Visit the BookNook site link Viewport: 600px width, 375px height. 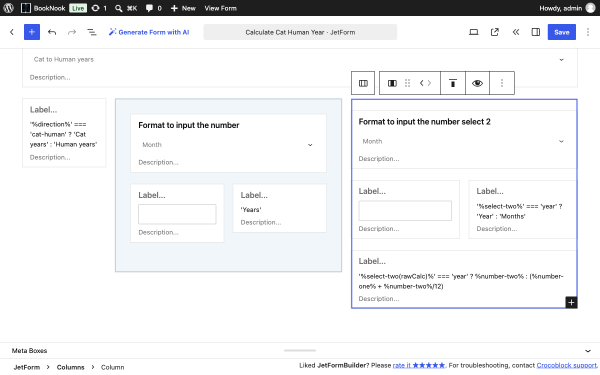43,8
